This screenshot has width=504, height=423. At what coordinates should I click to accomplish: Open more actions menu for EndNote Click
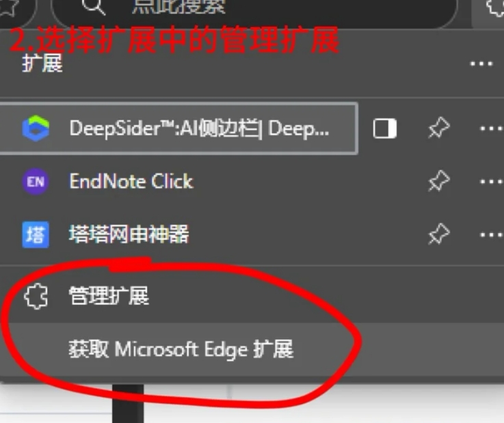point(491,182)
